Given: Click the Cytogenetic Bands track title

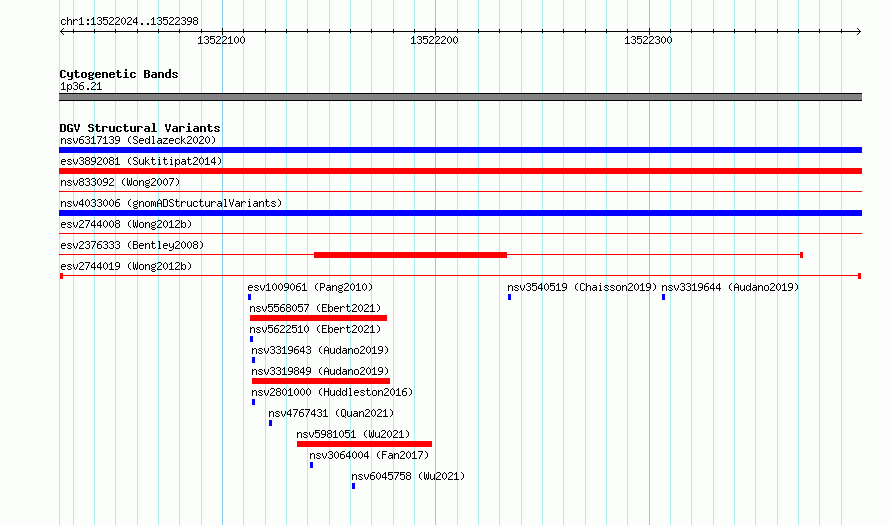Looking at the screenshot, I should (119, 74).
